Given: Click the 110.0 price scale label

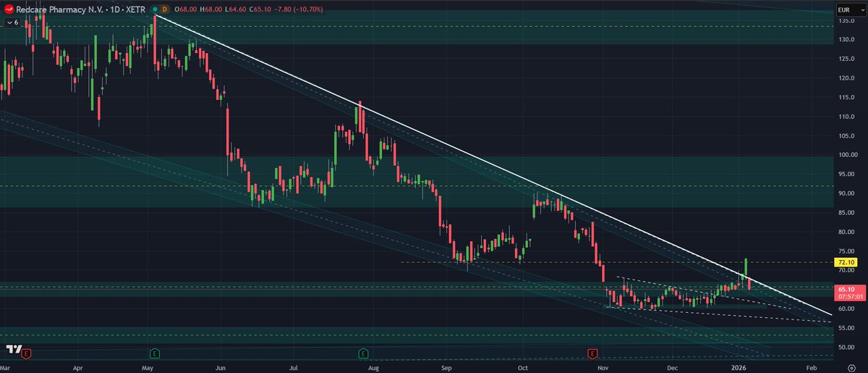Looking at the screenshot, I should (845, 117).
